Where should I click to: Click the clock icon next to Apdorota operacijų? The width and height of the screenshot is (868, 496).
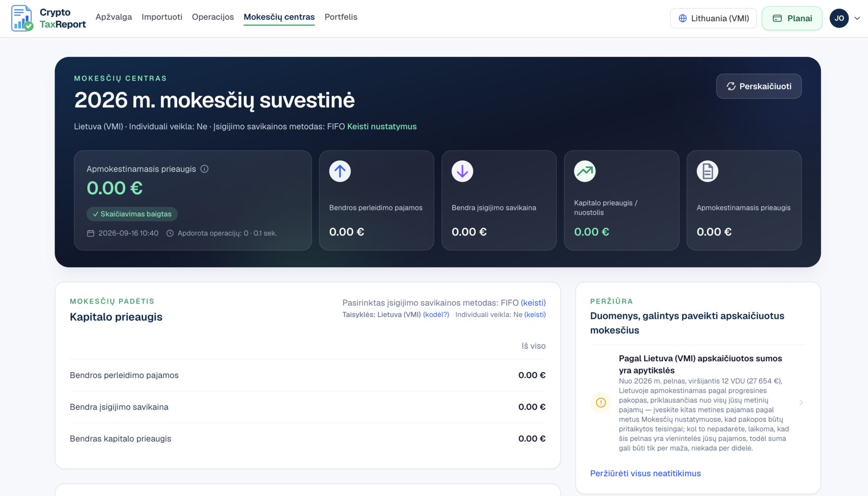(170, 233)
